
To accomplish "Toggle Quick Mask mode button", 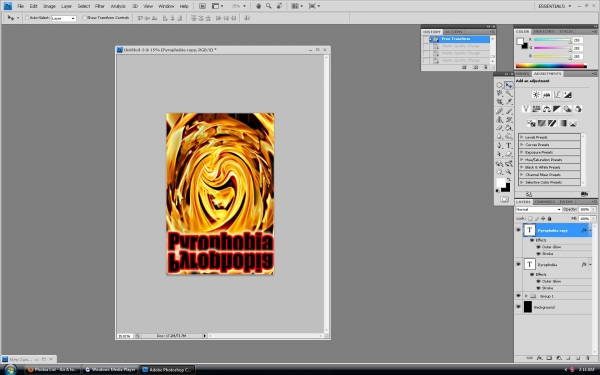I will [504, 199].
